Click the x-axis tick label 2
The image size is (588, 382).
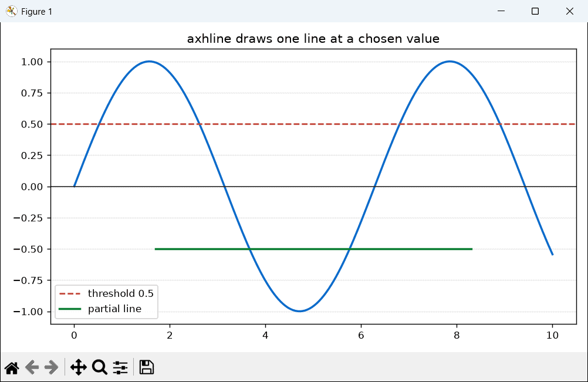[170, 336]
